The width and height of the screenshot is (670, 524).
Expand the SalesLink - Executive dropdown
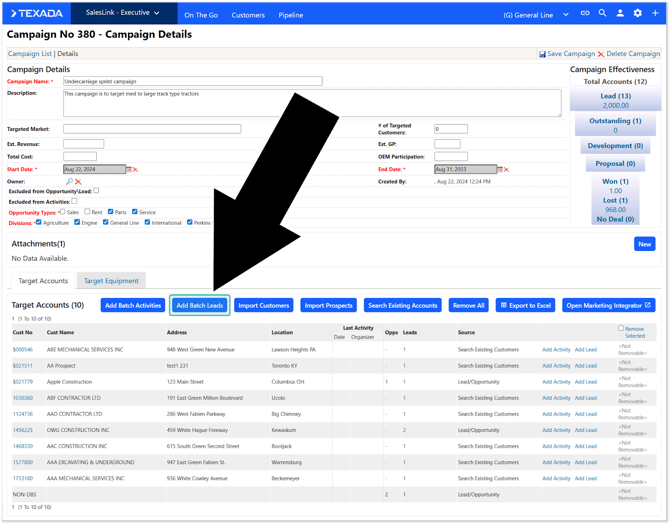(x=121, y=14)
